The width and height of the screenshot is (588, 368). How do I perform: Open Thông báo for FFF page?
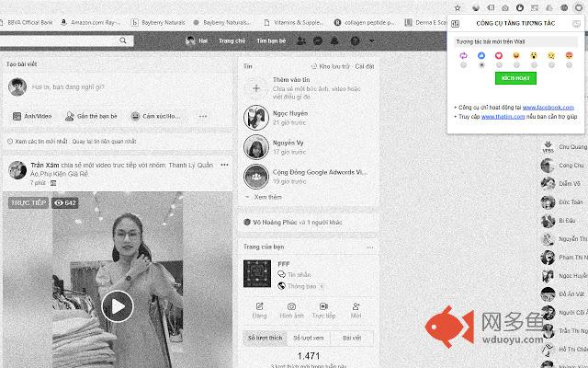coord(302,286)
